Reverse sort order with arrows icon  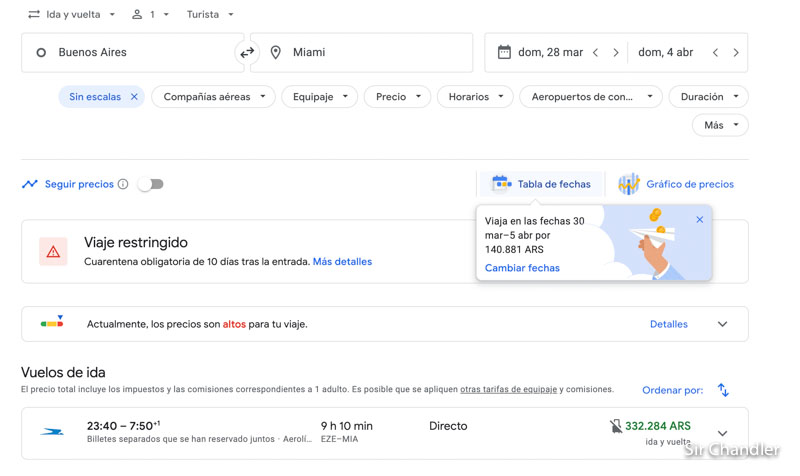coord(723,390)
